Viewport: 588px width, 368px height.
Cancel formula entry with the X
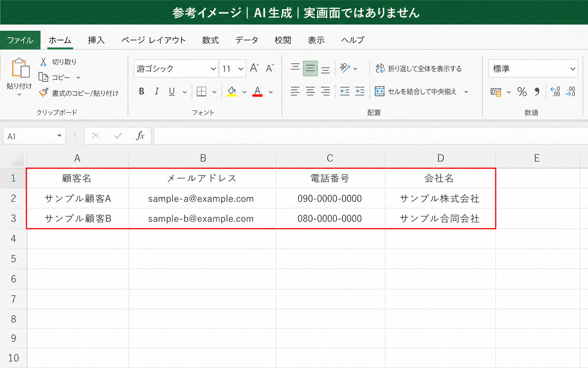[x=95, y=136]
